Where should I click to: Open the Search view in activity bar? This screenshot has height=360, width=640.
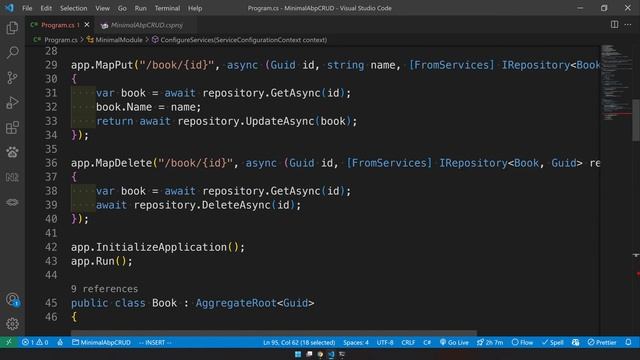click(x=12, y=52)
